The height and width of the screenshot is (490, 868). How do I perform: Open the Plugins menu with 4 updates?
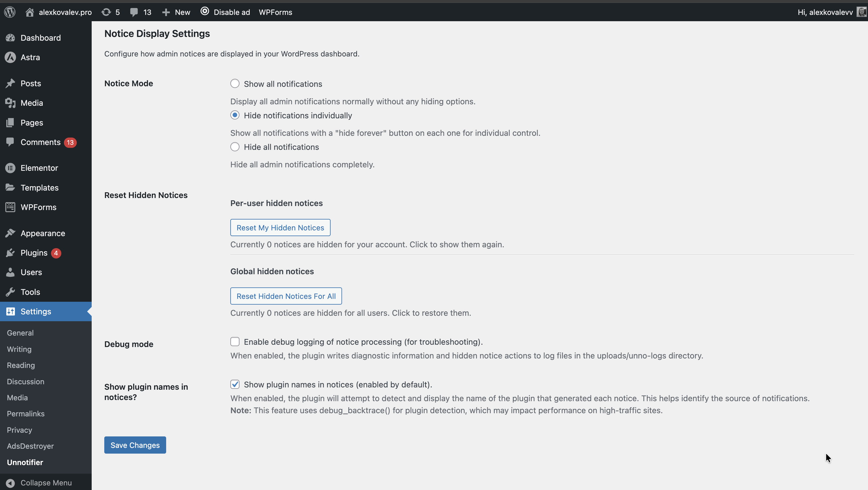click(34, 252)
